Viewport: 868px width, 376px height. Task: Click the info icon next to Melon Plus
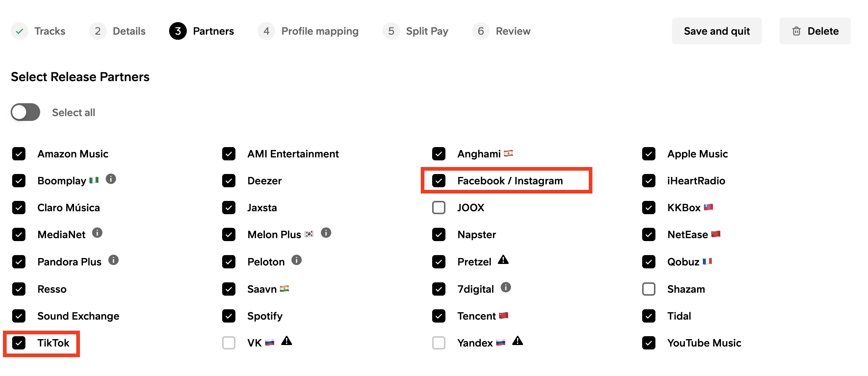click(326, 233)
